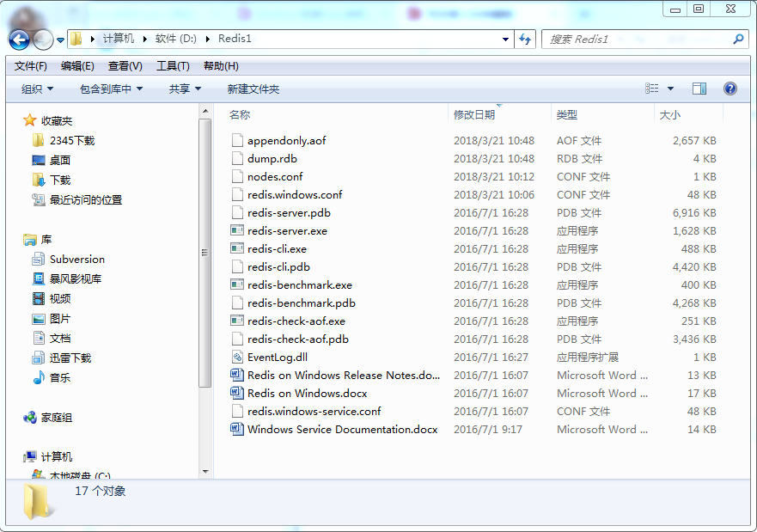Open address bar history dropdown
The image size is (757, 532).
505,39
